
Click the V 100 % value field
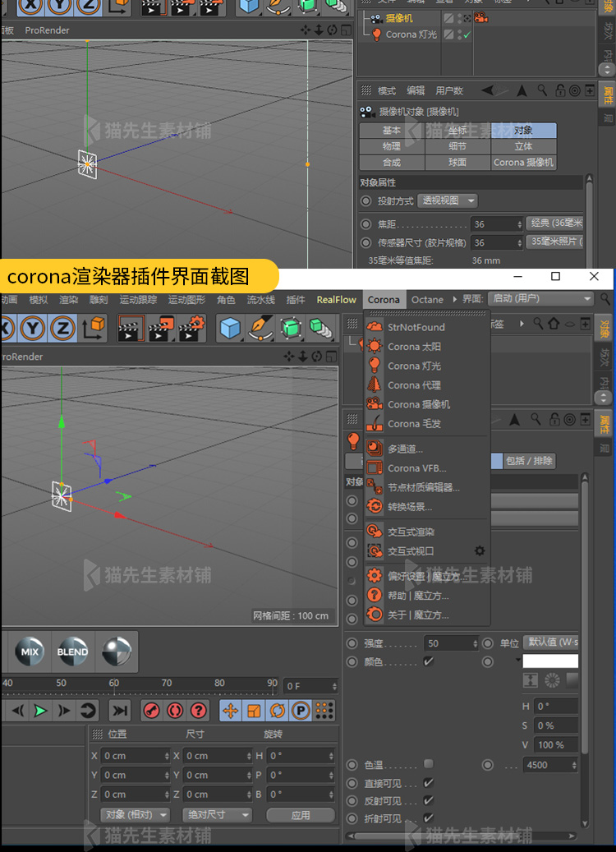(555, 745)
